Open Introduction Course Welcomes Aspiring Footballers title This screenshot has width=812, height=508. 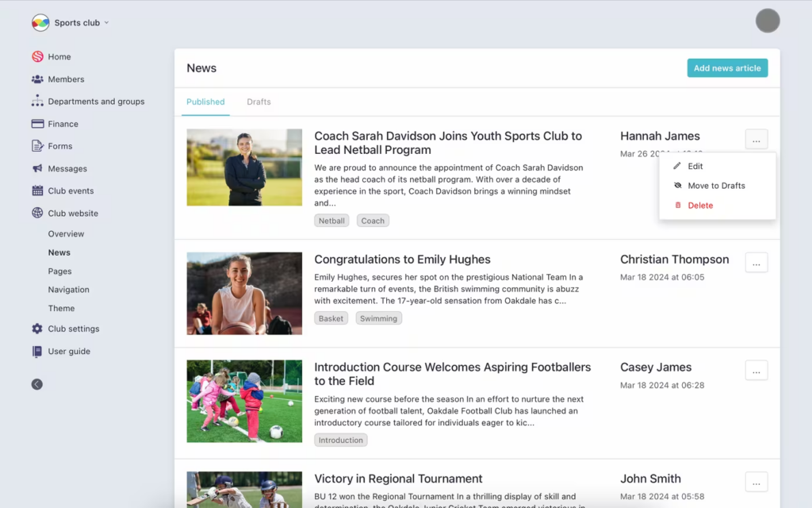(x=453, y=374)
